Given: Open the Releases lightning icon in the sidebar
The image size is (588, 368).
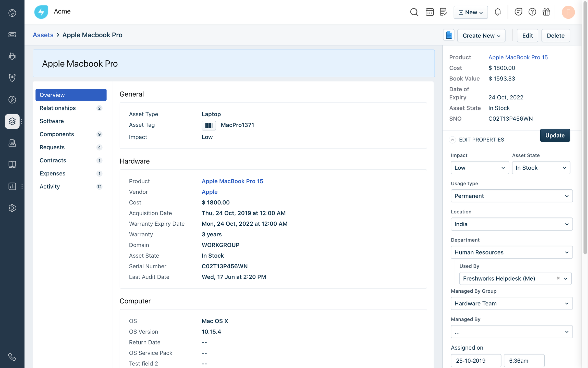Looking at the screenshot, I should click(x=12, y=99).
